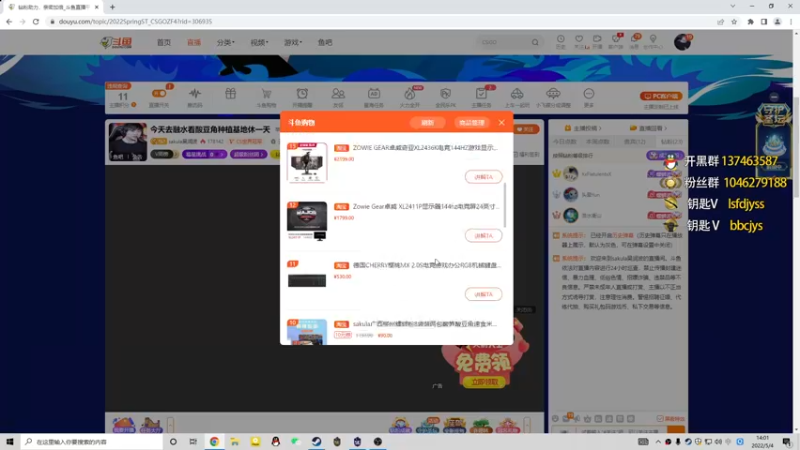Image resolution: width=800 pixels, height=450 pixels.
Task: Click 讲解TA for CHERRY MX keyboard
Action: pyautogui.click(x=483, y=294)
